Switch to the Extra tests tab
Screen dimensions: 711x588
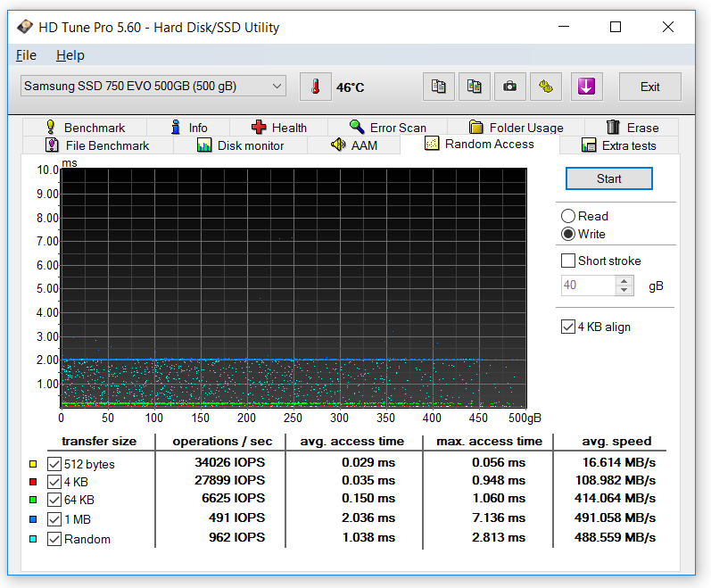pyautogui.click(x=619, y=145)
